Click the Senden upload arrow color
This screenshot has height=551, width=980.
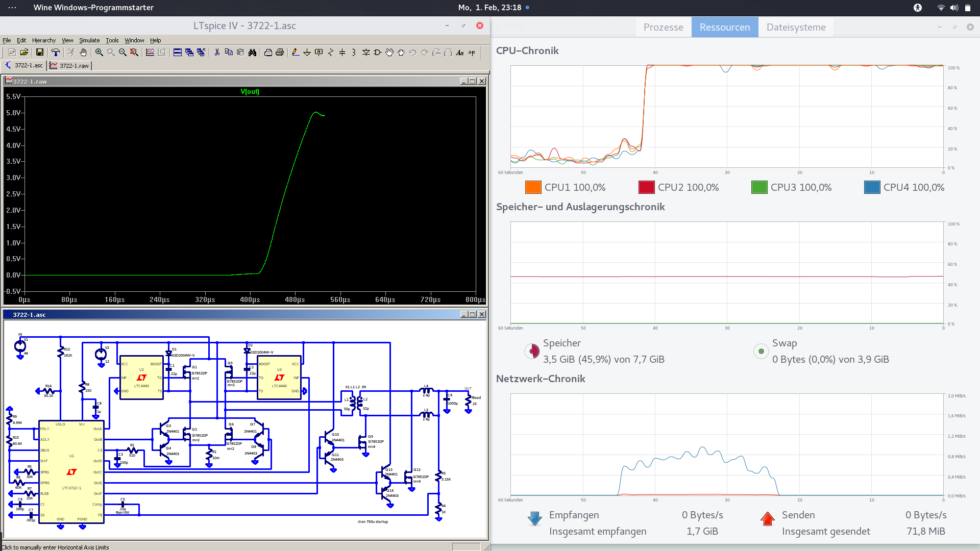tap(767, 518)
